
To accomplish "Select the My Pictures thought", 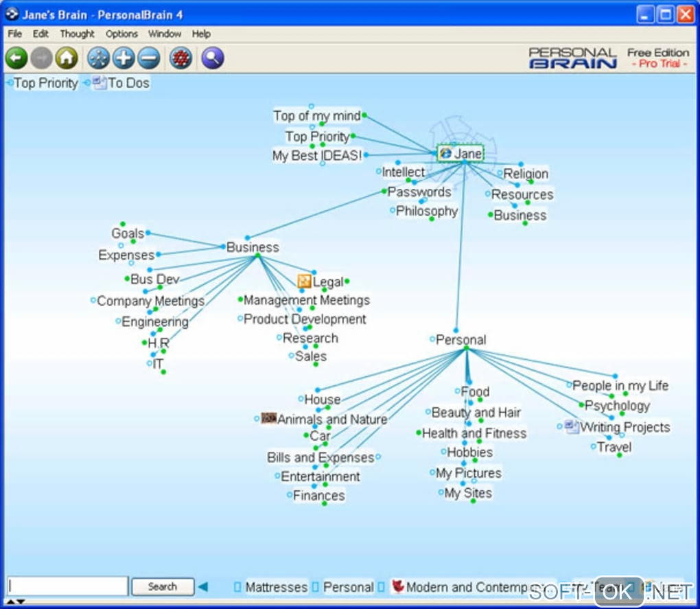I will point(468,473).
